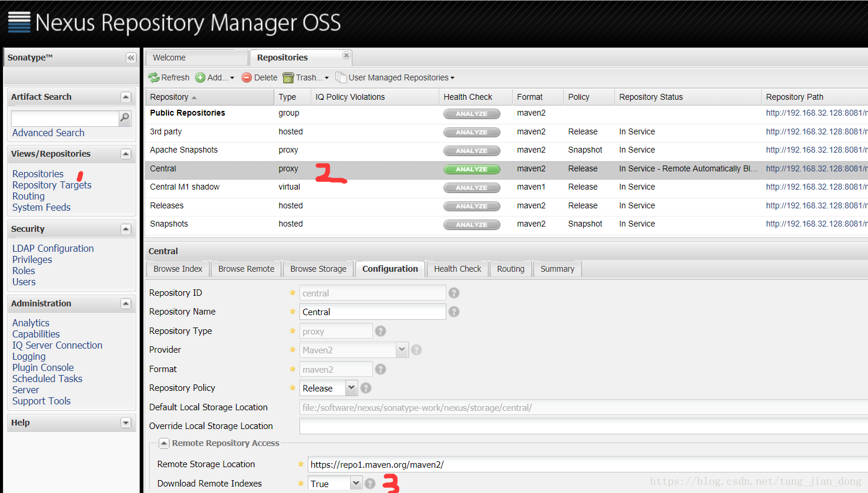Open Advanced Search link
This screenshot has height=493, width=868.
48,133
